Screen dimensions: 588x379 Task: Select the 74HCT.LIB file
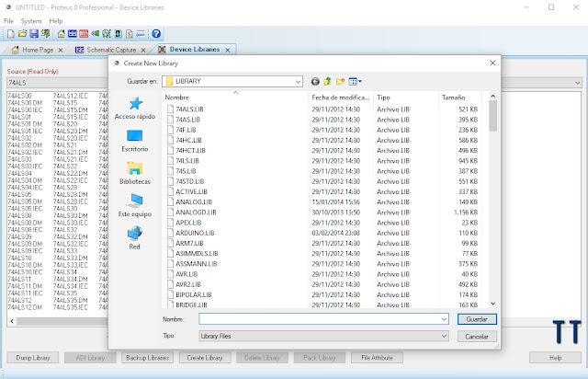click(x=190, y=151)
